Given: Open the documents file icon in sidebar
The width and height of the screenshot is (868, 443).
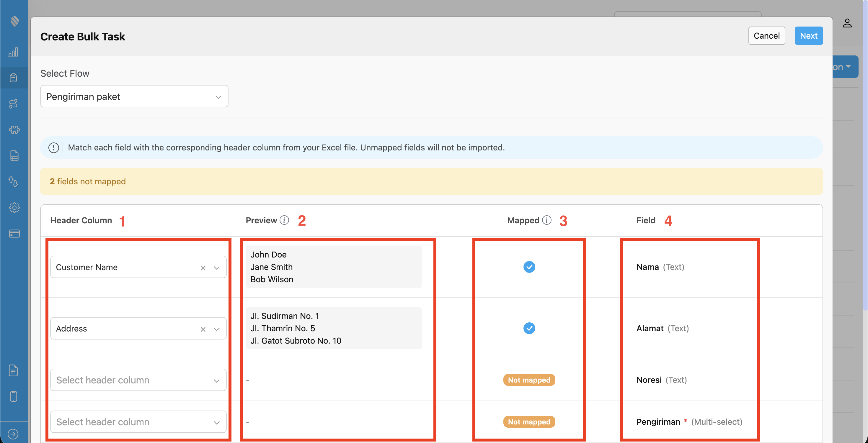Looking at the screenshot, I should pyautogui.click(x=14, y=155).
